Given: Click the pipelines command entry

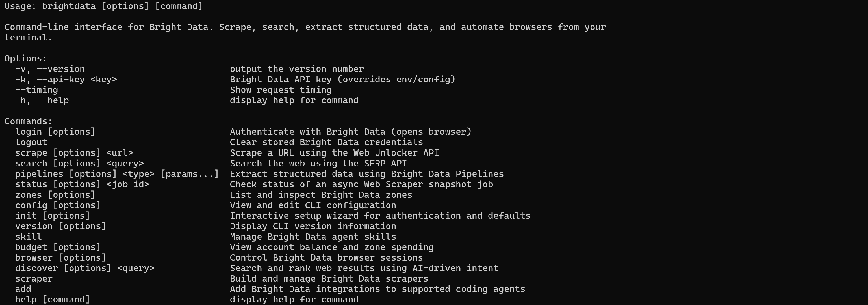Looking at the screenshot, I should [117, 174].
